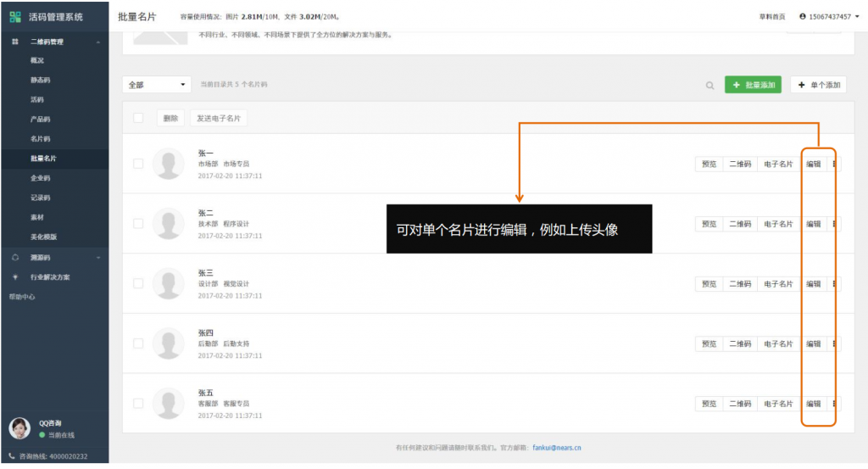Show 二维码 for 张一
The image size is (868, 469).
coord(740,164)
